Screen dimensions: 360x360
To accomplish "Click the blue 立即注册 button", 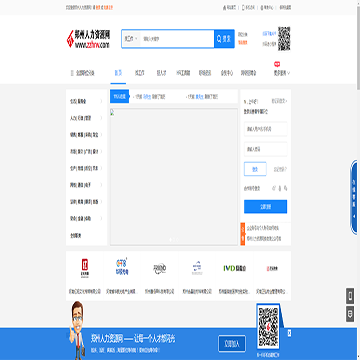I will [265, 207].
